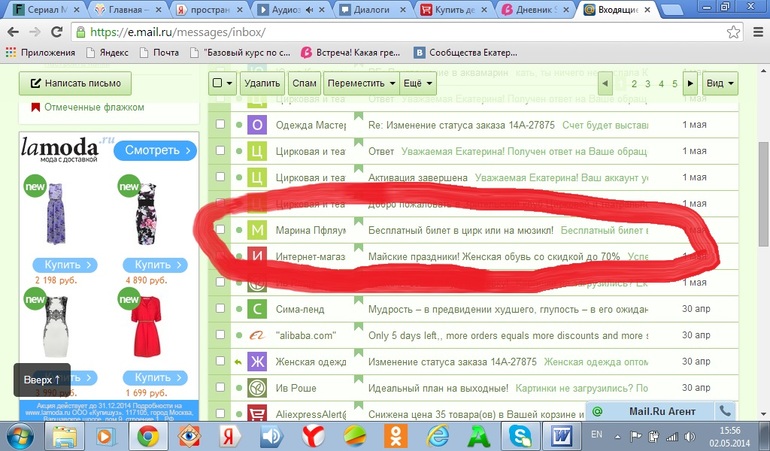Check the Сима-ленд message checkbox
The image size is (770, 451).
click(x=220, y=309)
